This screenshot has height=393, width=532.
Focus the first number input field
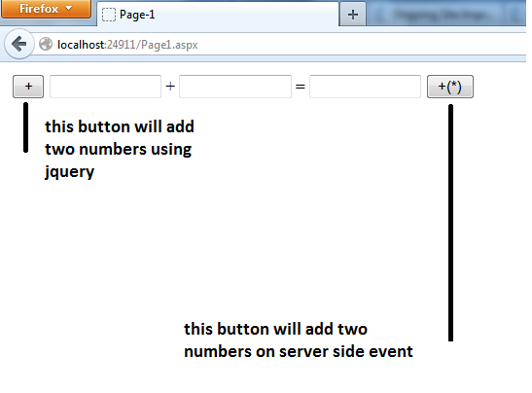click(x=105, y=87)
